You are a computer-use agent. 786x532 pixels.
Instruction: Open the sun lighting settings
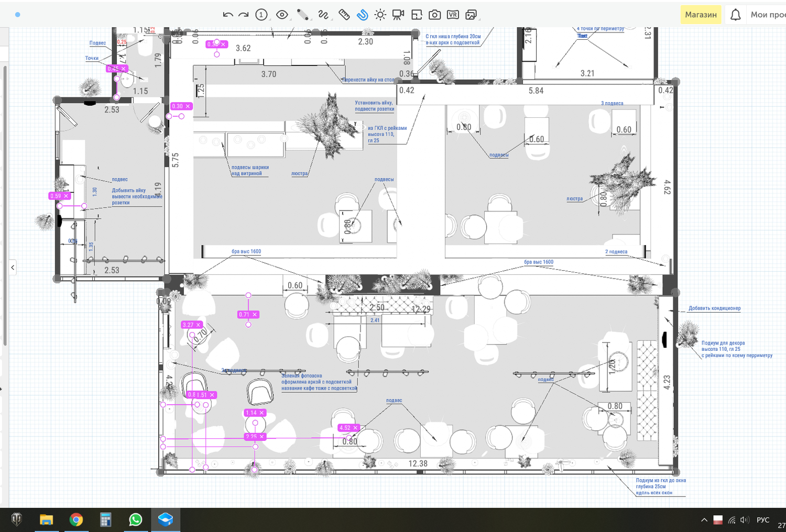point(380,15)
